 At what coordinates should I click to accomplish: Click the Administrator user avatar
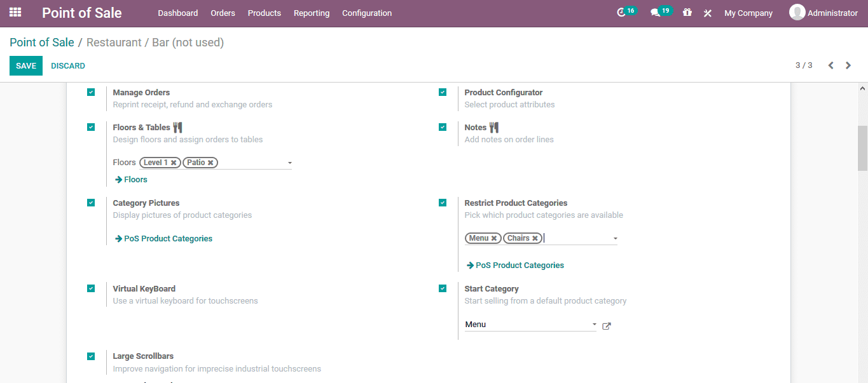[x=797, y=12]
